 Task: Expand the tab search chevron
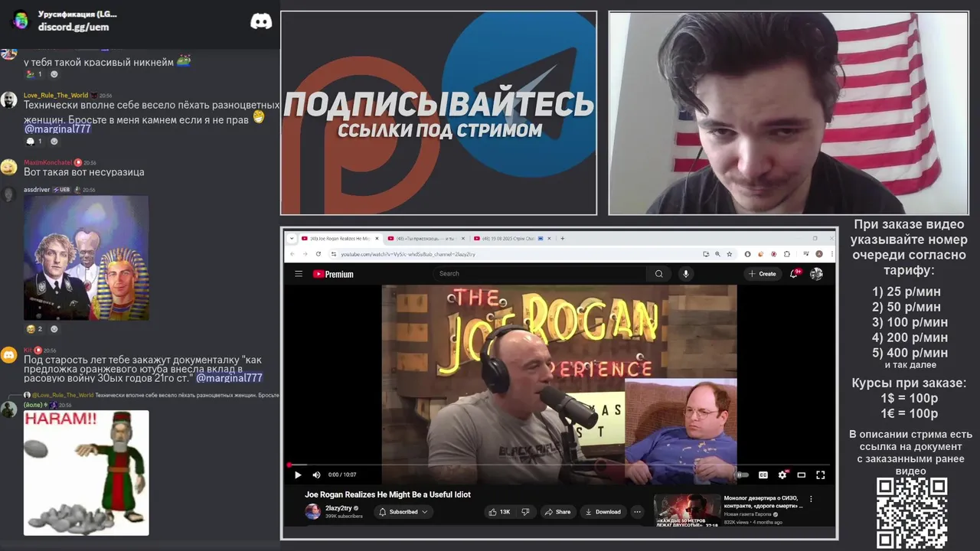point(292,239)
